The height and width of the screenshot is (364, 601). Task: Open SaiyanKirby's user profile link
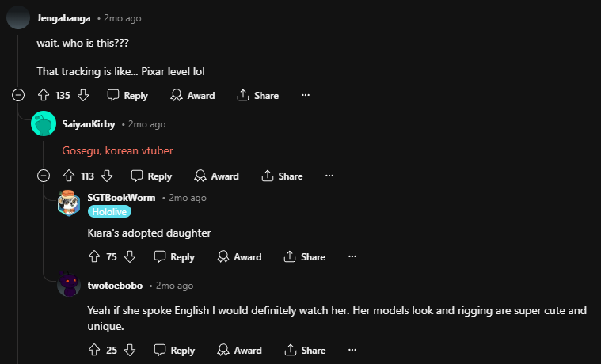(89, 124)
